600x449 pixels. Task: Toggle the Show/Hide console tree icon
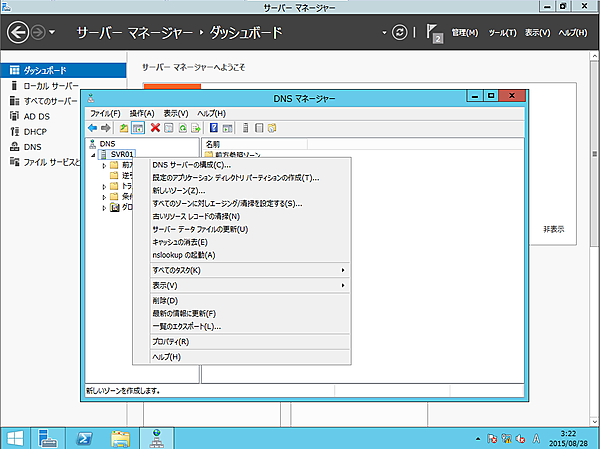point(138,128)
